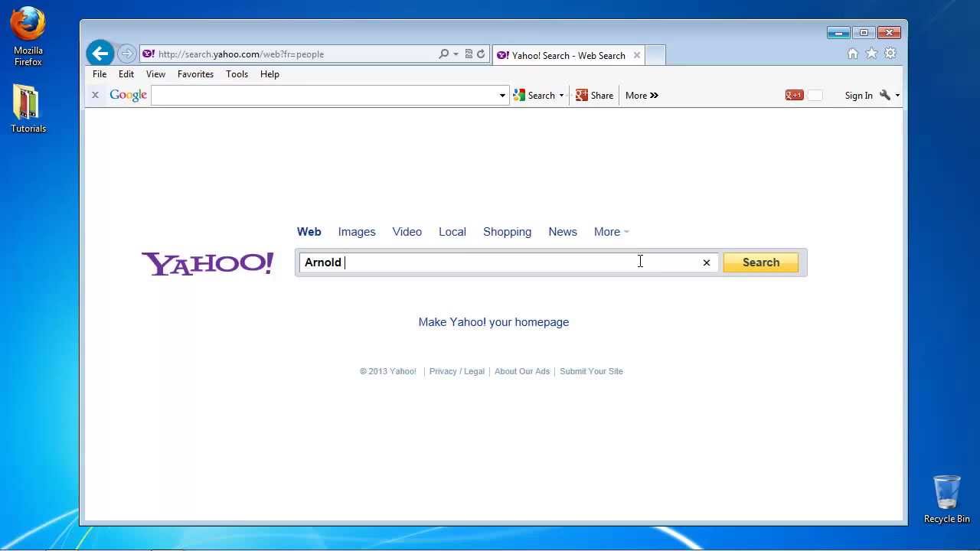This screenshot has height=551, width=980.
Task: Open browser settings via the gear icon
Action: pos(890,54)
